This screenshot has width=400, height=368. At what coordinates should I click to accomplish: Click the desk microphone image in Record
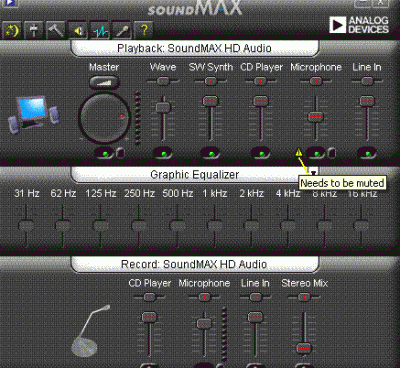tap(91, 331)
